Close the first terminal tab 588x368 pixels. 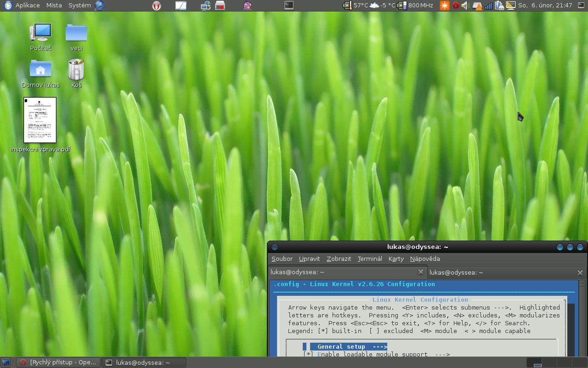point(420,272)
